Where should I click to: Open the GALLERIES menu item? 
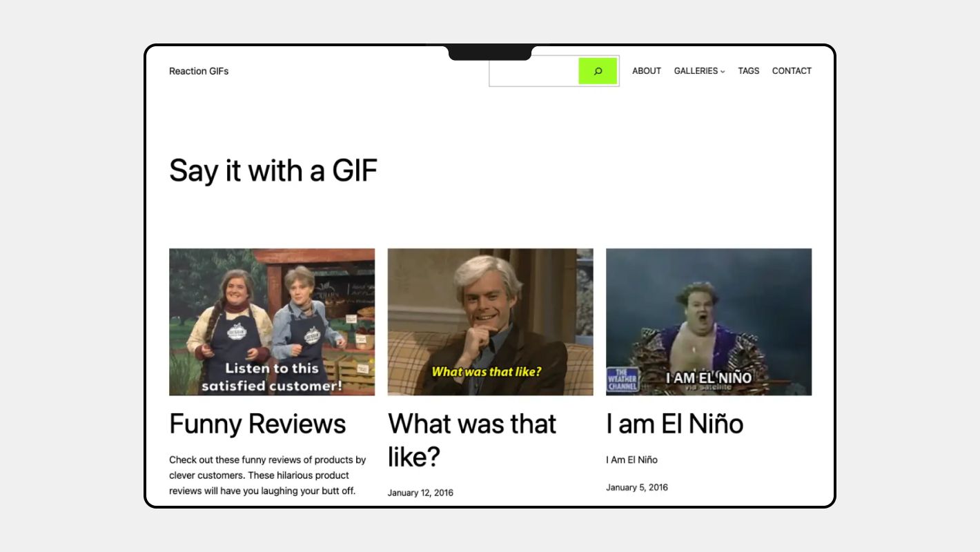point(696,71)
